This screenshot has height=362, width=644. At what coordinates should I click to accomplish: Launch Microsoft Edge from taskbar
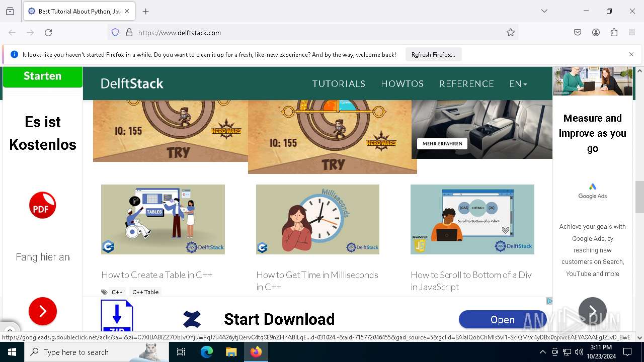click(x=207, y=352)
